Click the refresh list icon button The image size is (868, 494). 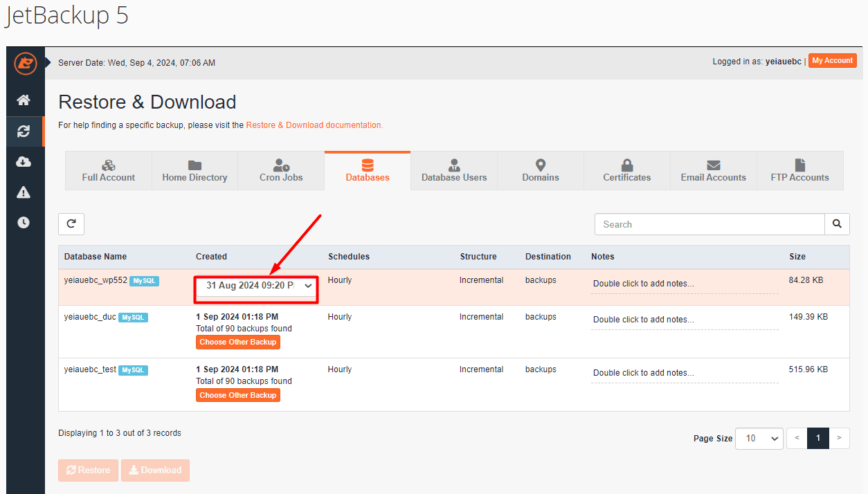point(71,223)
